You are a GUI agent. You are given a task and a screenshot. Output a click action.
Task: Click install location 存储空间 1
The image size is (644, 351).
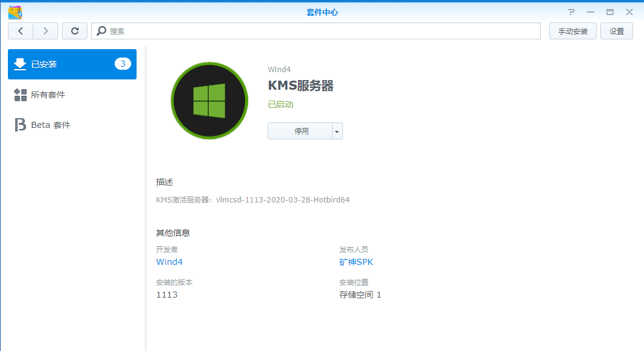(x=360, y=295)
